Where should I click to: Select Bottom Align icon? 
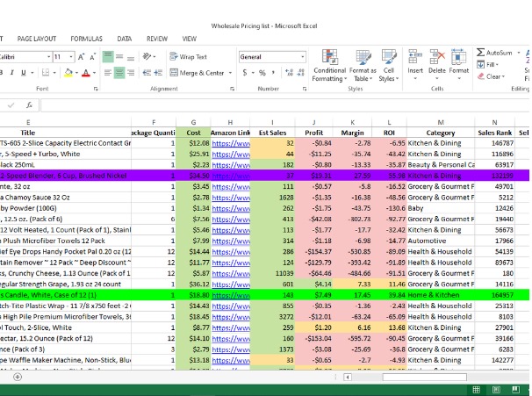click(131, 57)
